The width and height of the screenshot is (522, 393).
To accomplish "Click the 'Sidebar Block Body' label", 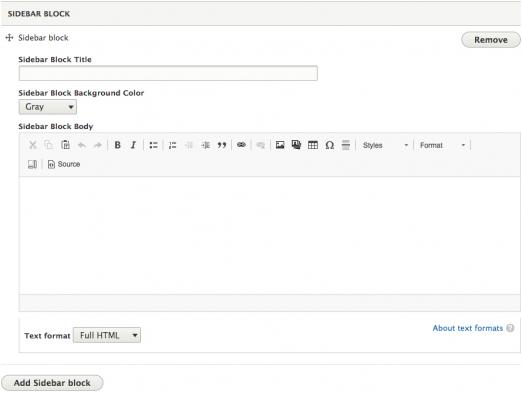I will pyautogui.click(x=56, y=126).
